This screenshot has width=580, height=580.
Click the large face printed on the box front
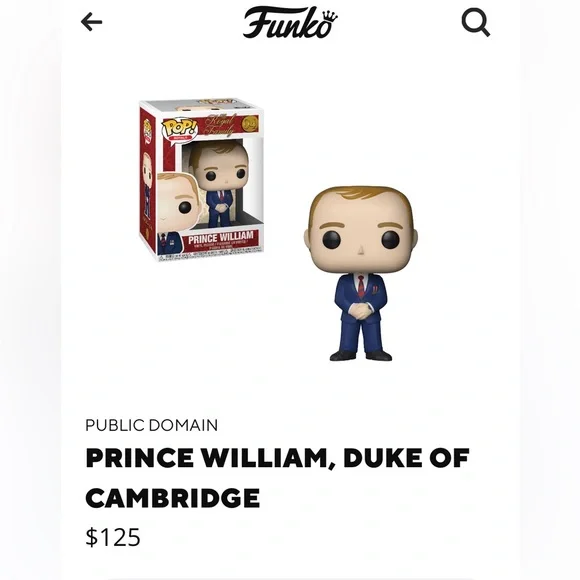pyautogui.click(x=177, y=202)
